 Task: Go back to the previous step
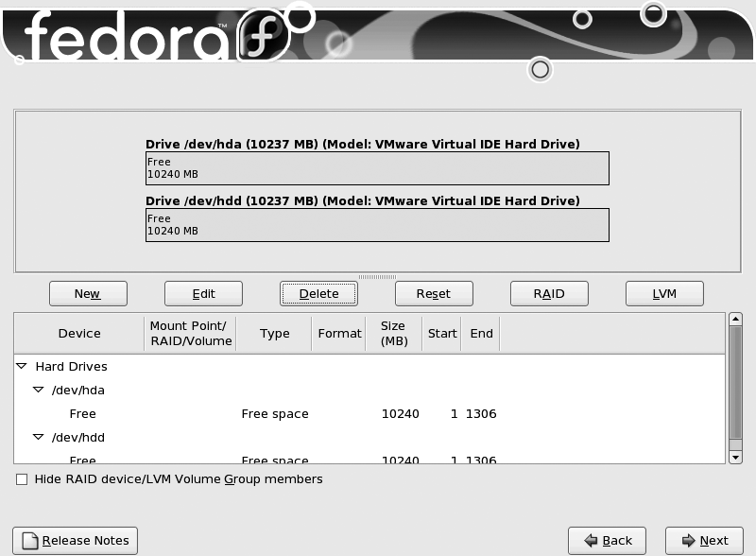607,540
